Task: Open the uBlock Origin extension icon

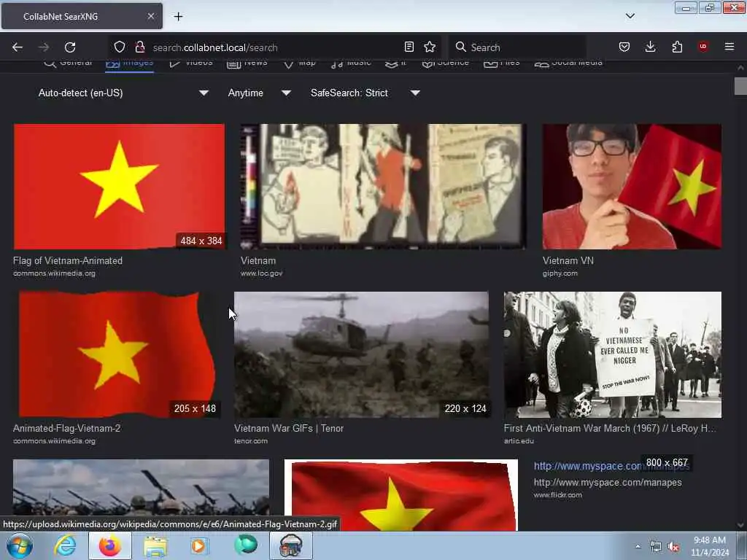Action: (703, 47)
